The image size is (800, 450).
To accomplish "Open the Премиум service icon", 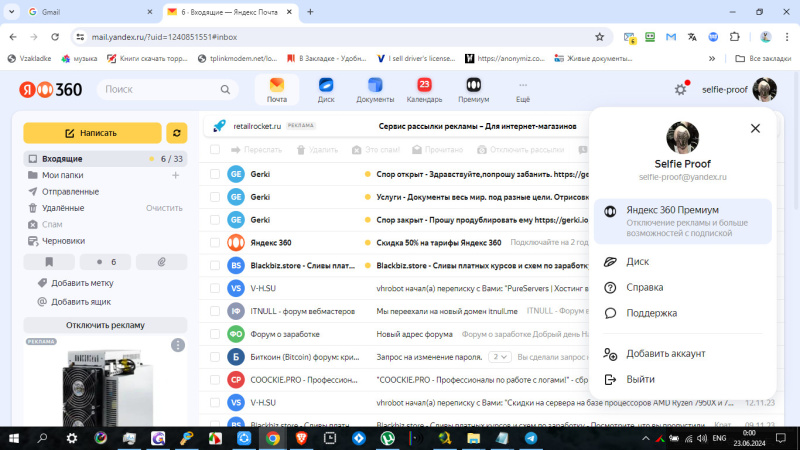I will [473, 90].
